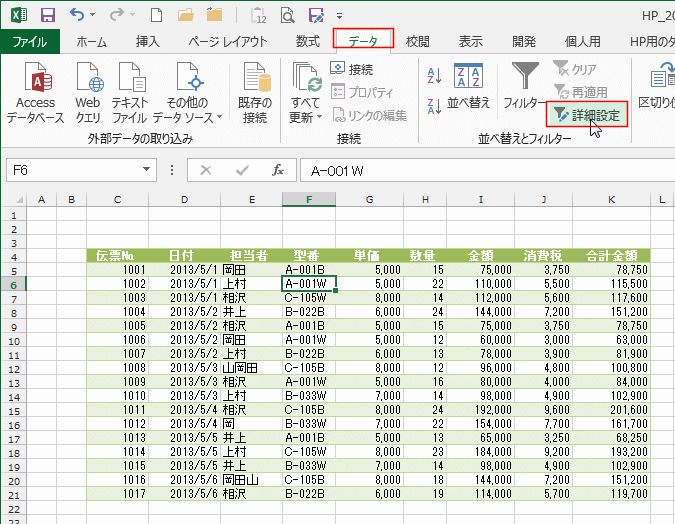Viewport: 675px width, 524px height.
Task: Click the Save icon in quick access toolbar
Action: [47, 15]
